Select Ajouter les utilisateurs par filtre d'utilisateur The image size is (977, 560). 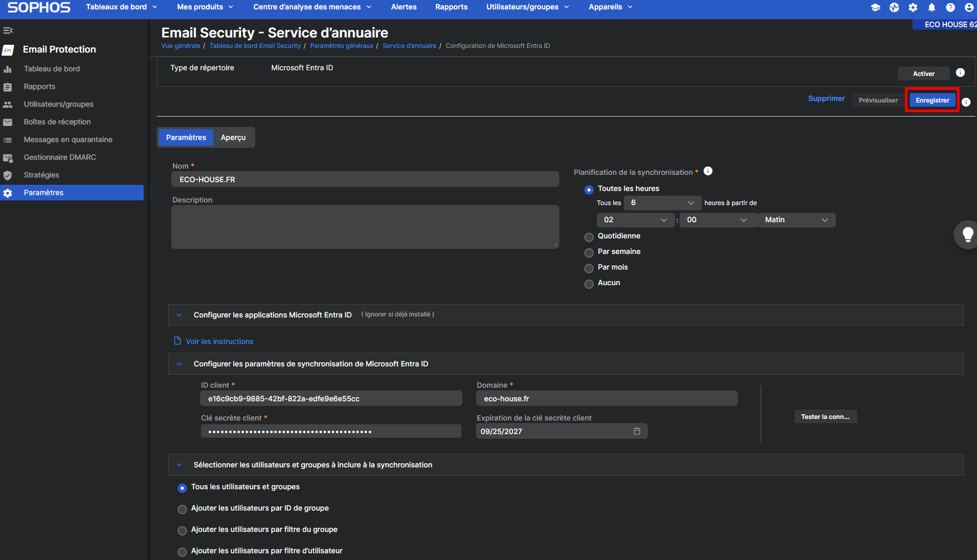[182, 552]
